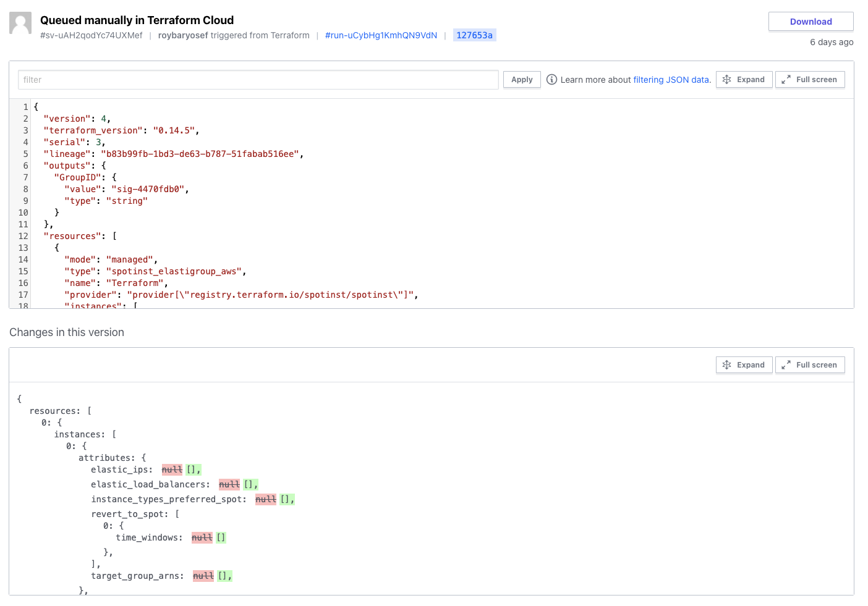The width and height of the screenshot is (868, 606).
Task: Open the filtering JSON data link
Action: pyautogui.click(x=671, y=80)
